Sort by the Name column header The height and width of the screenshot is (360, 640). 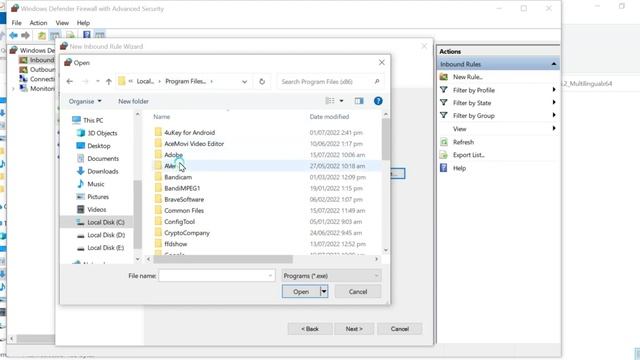pos(162,117)
